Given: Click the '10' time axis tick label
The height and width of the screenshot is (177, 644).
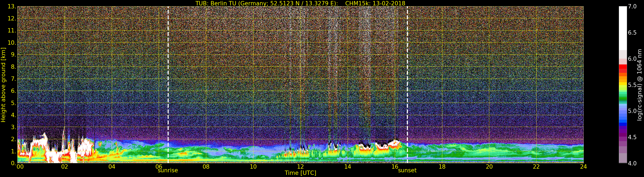Looking at the screenshot, I should (253, 166).
